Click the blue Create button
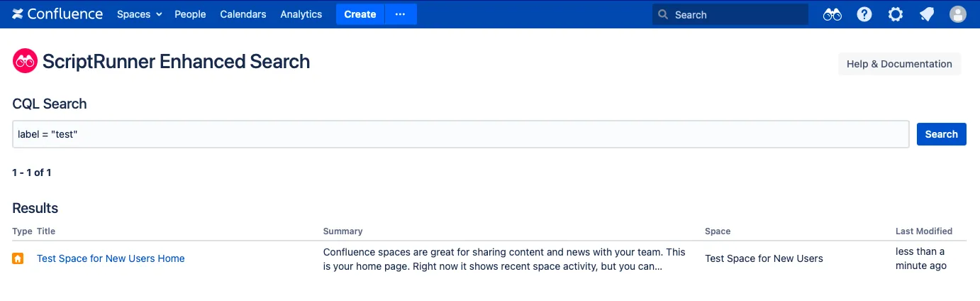 [x=360, y=14]
